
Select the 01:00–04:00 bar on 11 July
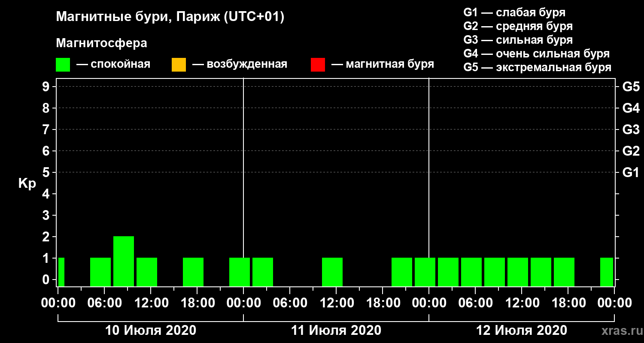[263, 272]
